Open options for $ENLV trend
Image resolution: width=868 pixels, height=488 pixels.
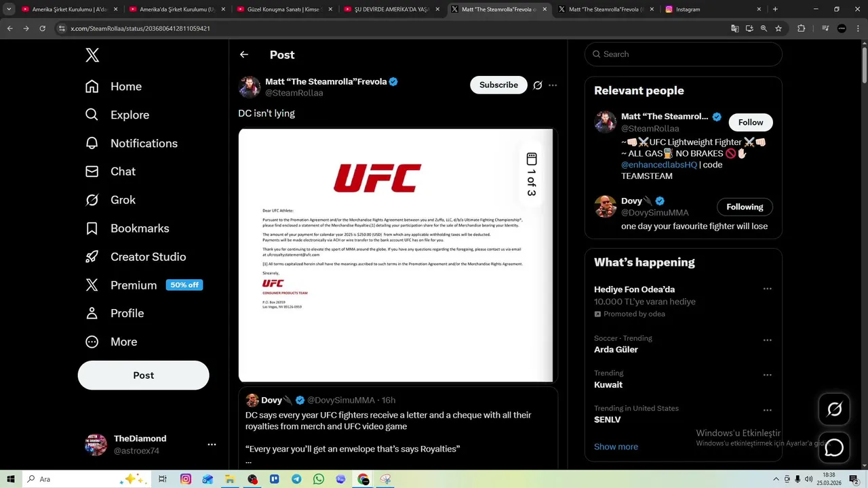767,410
